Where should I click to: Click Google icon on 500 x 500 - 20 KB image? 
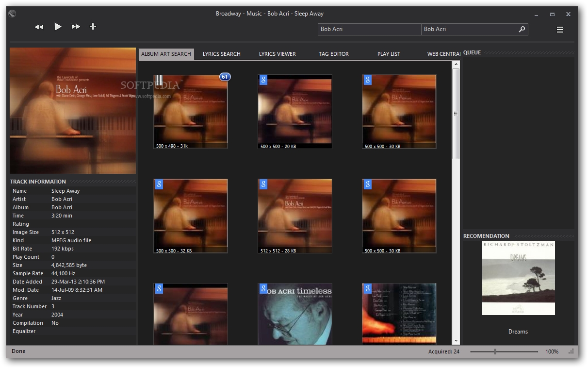[x=263, y=80]
